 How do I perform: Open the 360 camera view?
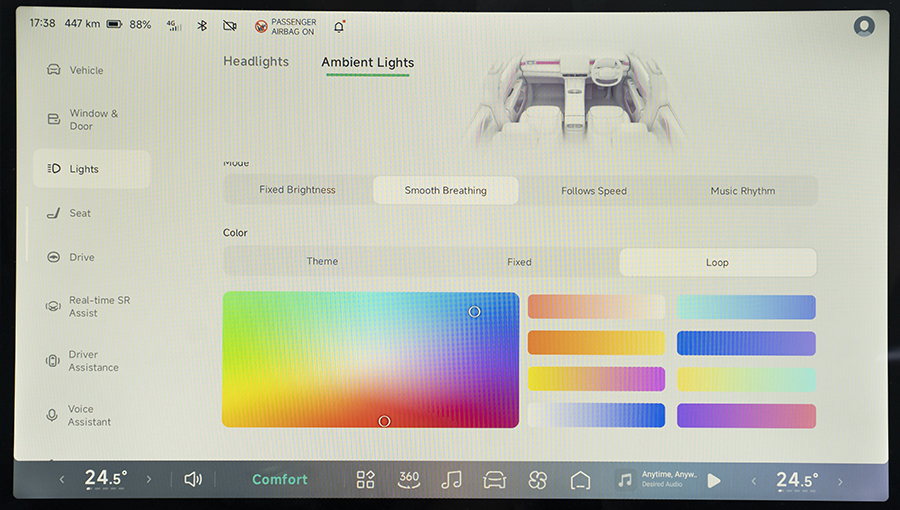(408, 480)
